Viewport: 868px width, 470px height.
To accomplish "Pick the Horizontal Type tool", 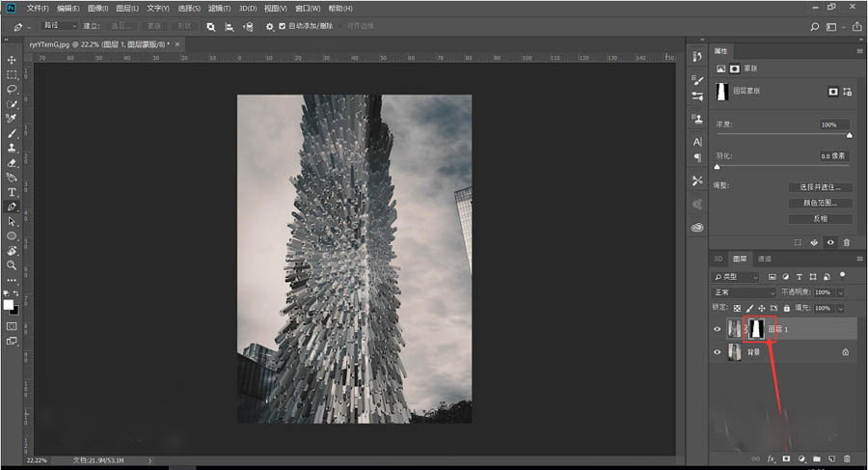I will click(x=12, y=192).
